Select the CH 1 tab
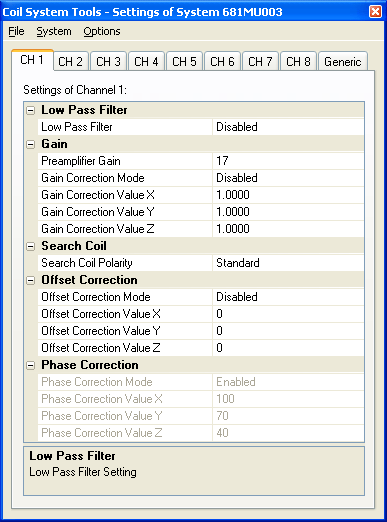Viewport: 387px width, 522px height. coord(32,60)
